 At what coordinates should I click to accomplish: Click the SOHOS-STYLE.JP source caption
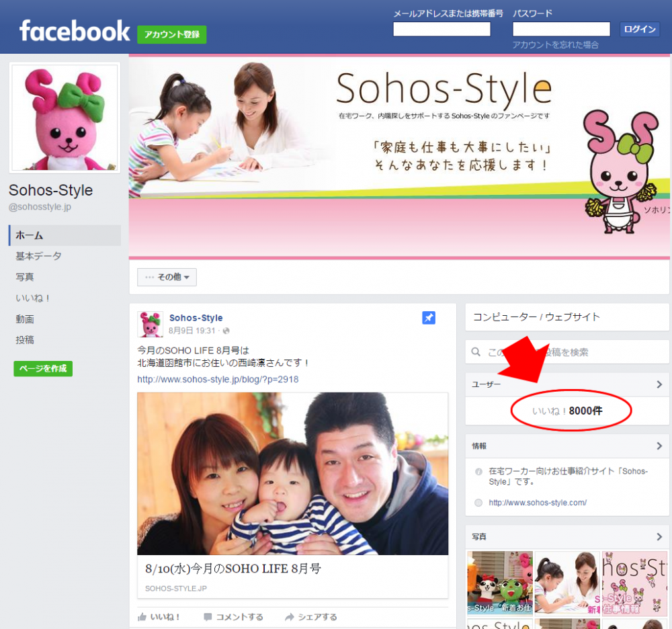(x=175, y=589)
